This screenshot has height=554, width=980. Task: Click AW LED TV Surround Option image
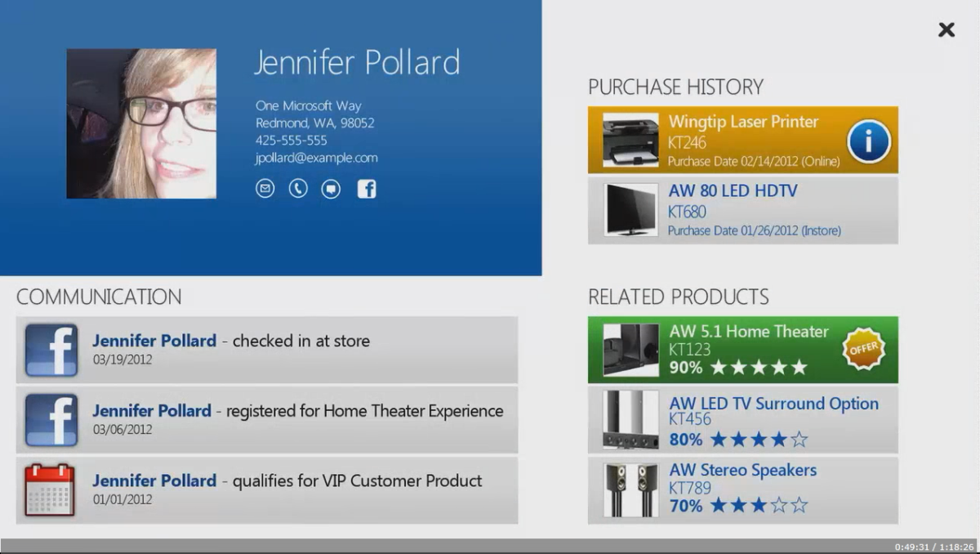click(630, 420)
